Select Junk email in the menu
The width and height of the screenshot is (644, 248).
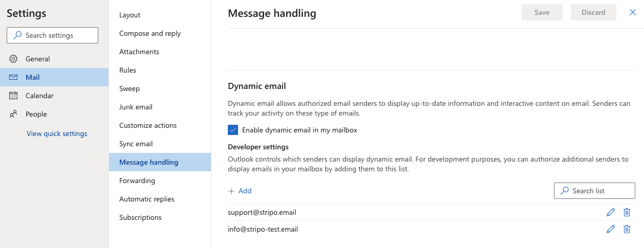tap(136, 107)
